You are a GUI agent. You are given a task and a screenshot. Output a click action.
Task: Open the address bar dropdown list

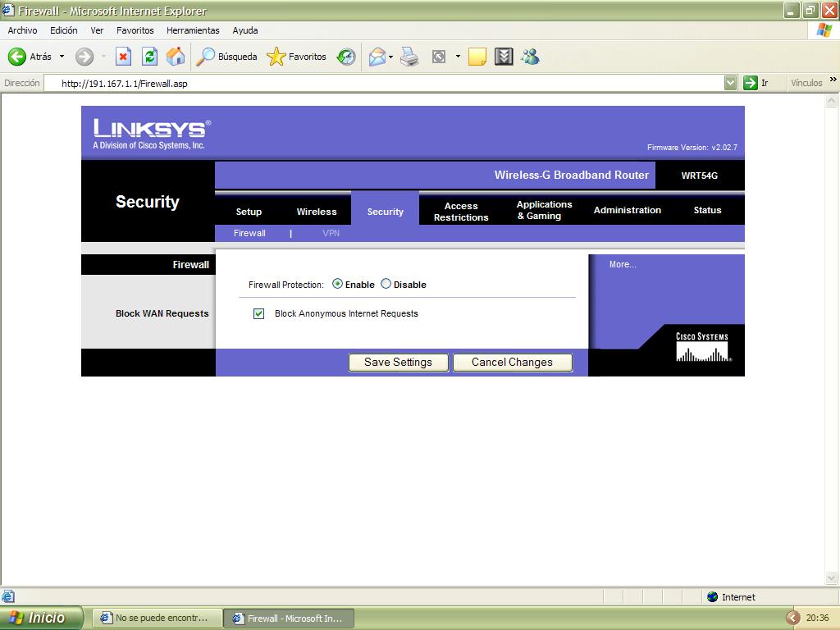[730, 83]
